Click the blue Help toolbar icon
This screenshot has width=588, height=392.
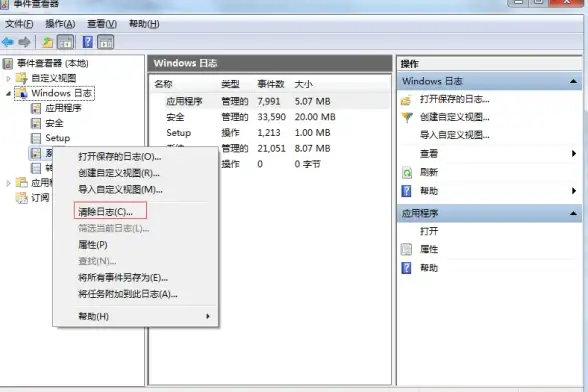(87, 42)
